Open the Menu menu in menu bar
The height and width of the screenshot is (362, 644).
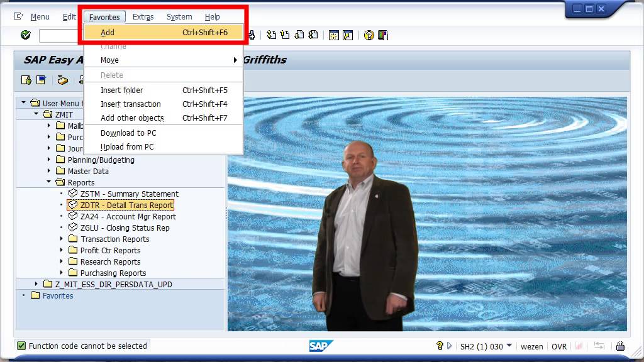[x=40, y=17]
